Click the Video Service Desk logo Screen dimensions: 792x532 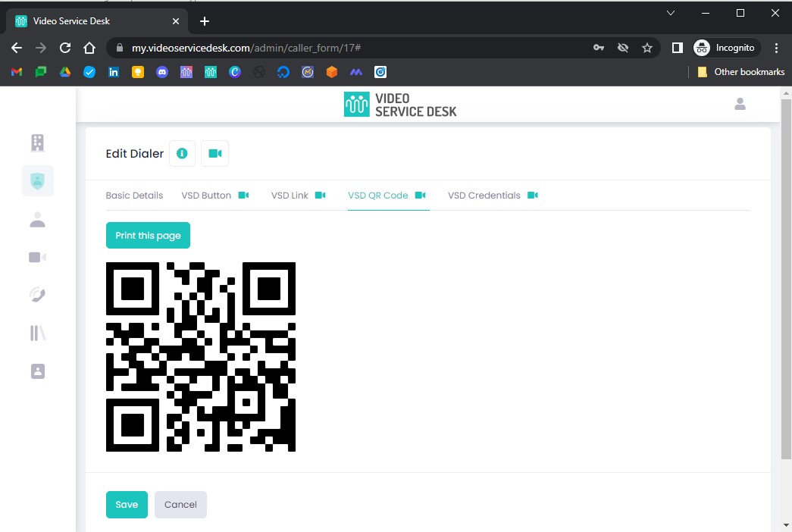(400, 105)
